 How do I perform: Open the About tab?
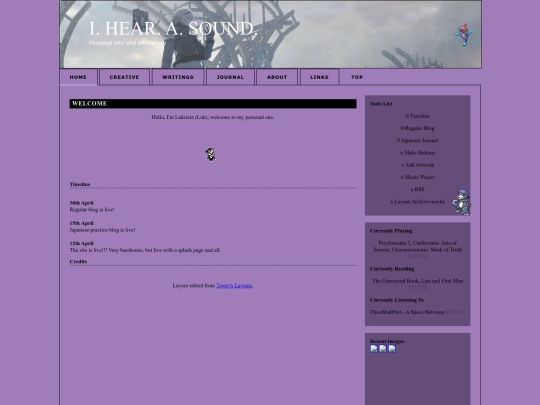277,77
